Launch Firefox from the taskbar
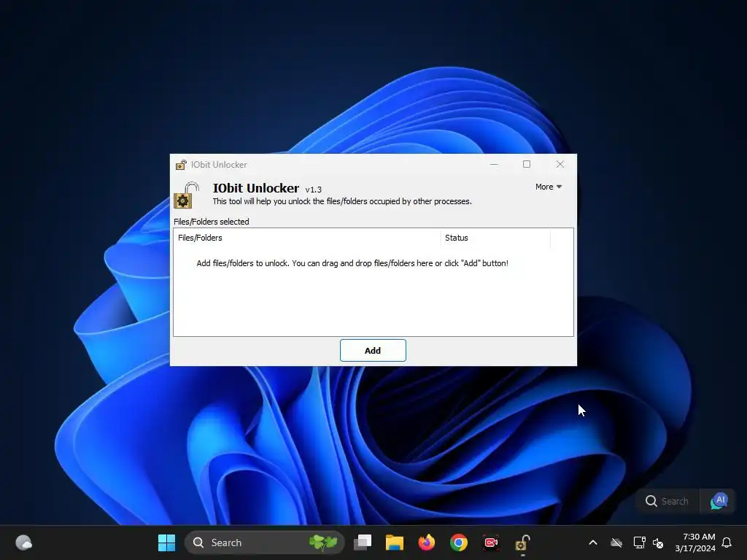 pos(426,542)
